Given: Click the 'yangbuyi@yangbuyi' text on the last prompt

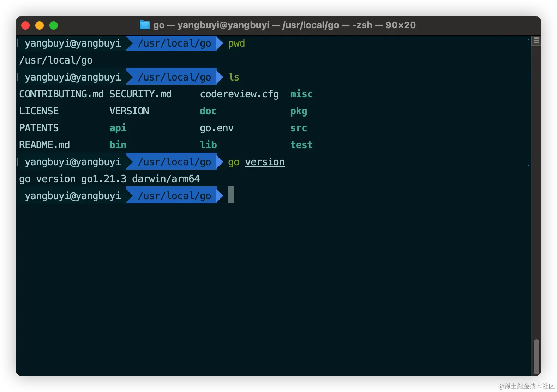Looking at the screenshot, I should pyautogui.click(x=73, y=196).
